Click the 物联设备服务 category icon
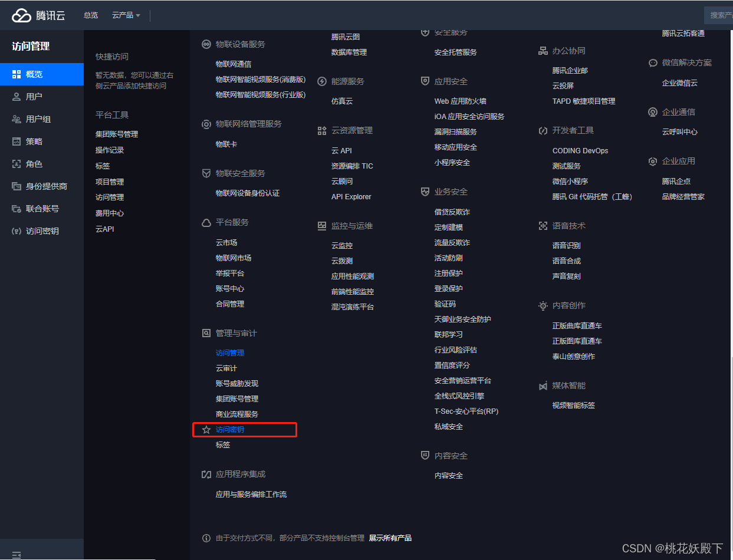The height and width of the screenshot is (560, 733). coord(206,44)
